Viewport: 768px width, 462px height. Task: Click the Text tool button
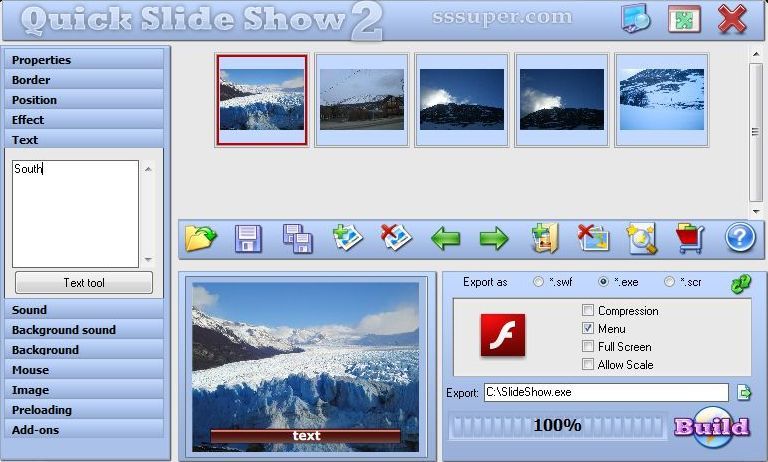84,283
